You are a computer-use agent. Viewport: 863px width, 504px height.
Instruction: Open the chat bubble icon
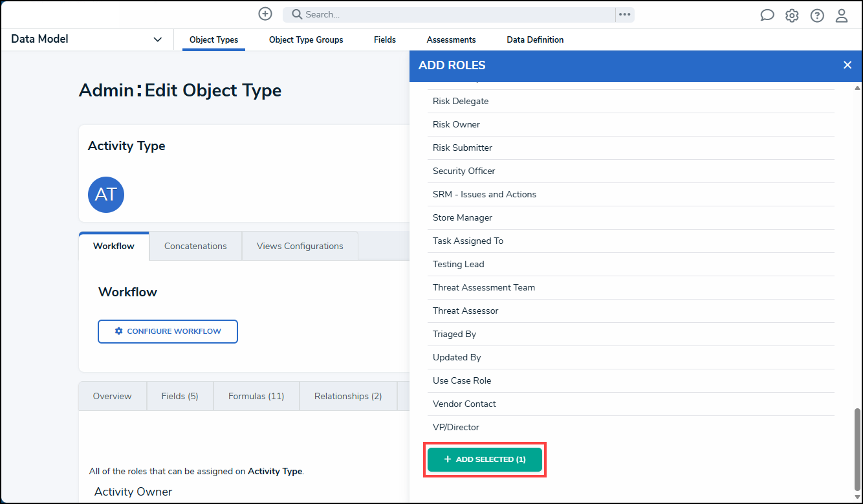[x=767, y=16]
